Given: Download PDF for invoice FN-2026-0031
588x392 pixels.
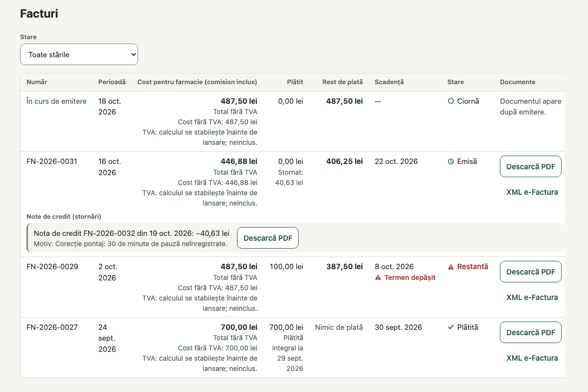Looking at the screenshot, I should point(531,166).
